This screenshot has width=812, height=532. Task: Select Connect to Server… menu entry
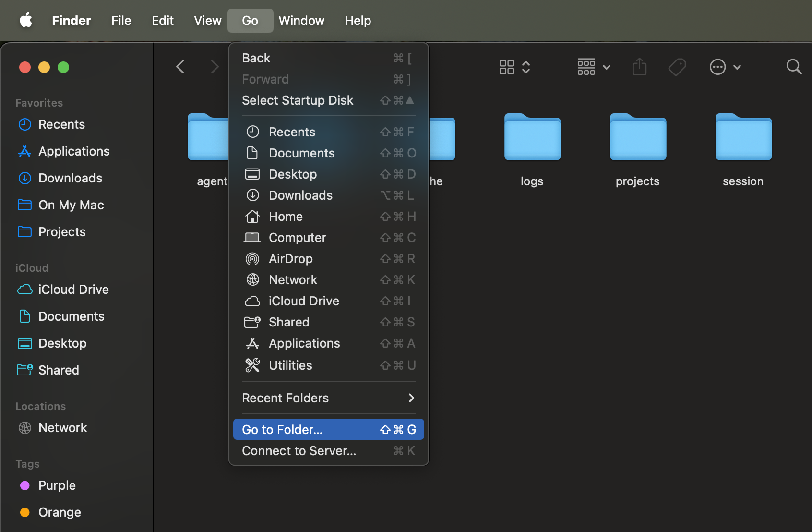(299, 451)
